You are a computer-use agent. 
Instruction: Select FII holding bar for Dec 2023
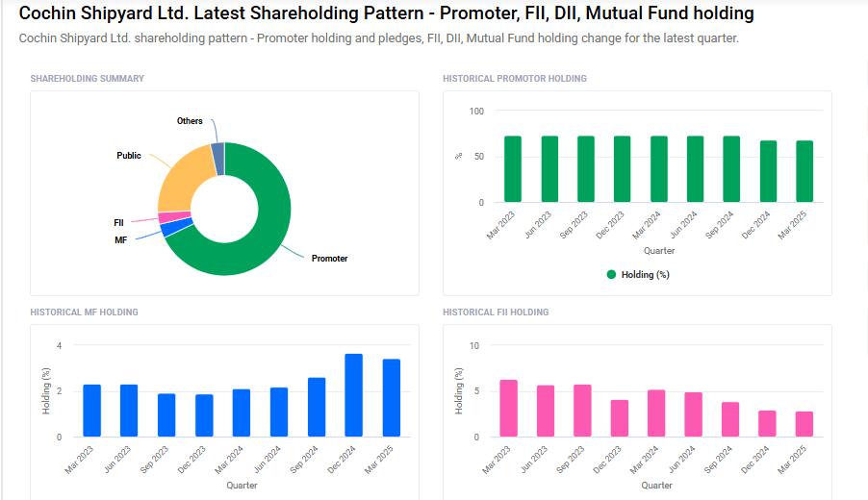point(620,418)
